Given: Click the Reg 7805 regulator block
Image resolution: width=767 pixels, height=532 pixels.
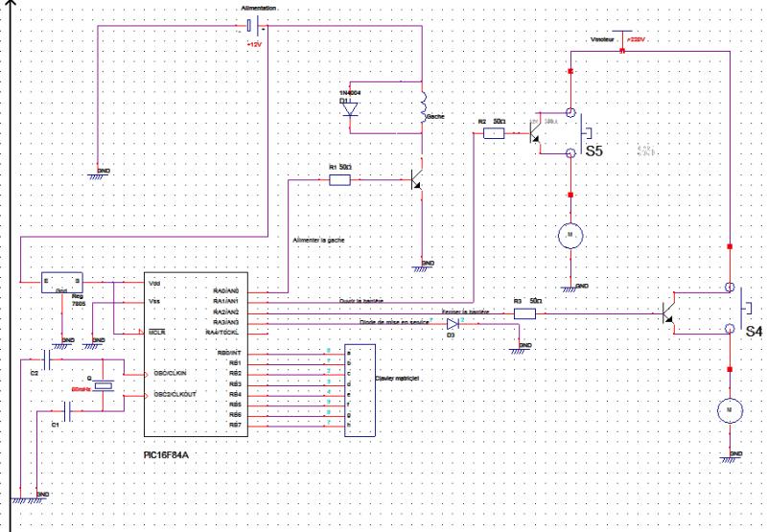Looking at the screenshot, I should 62,283.
